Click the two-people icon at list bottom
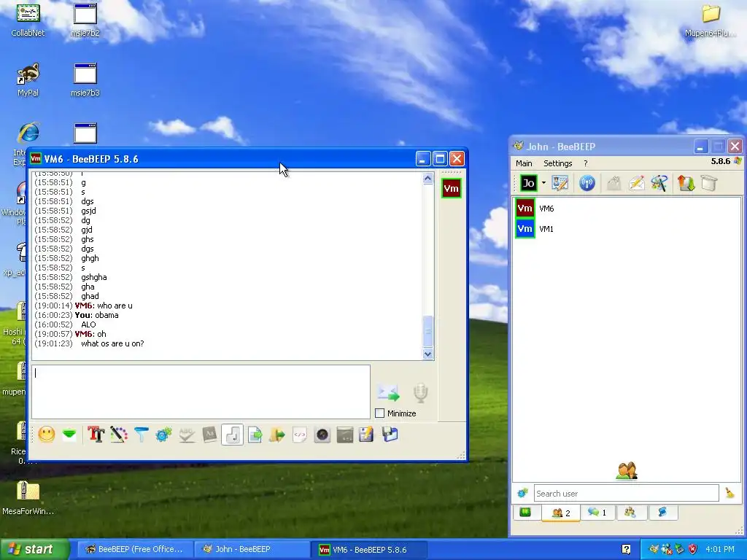747x560 pixels. pyautogui.click(x=627, y=471)
